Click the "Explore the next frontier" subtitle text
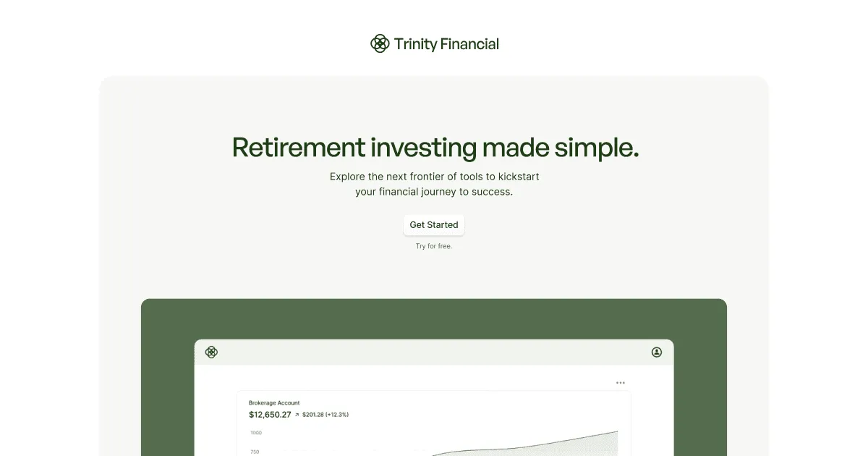This screenshot has height=456, width=868. (434, 177)
